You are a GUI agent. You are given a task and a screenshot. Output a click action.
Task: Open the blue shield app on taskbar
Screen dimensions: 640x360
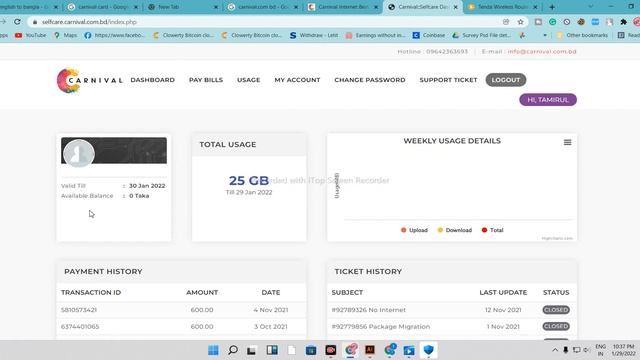click(428, 350)
